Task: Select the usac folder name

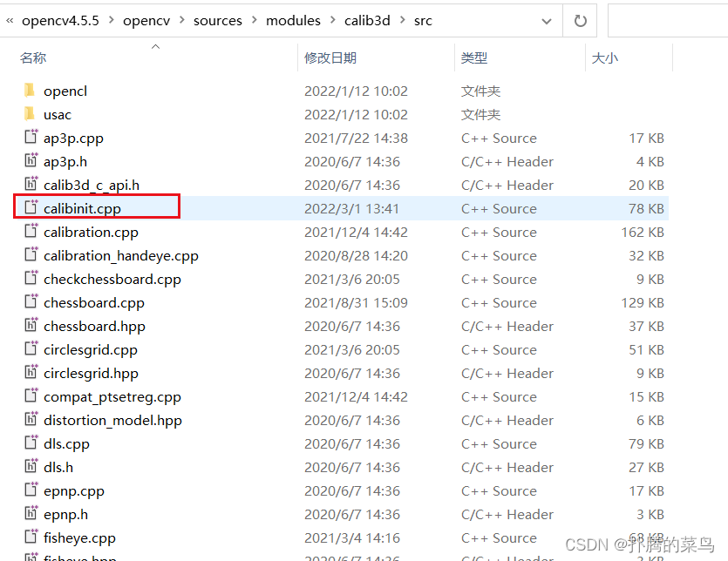Action: [58, 115]
